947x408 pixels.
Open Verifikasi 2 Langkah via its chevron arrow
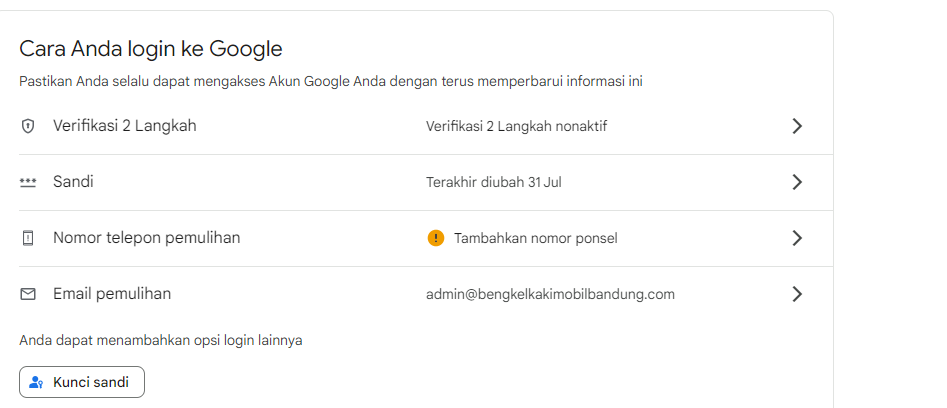pos(797,126)
